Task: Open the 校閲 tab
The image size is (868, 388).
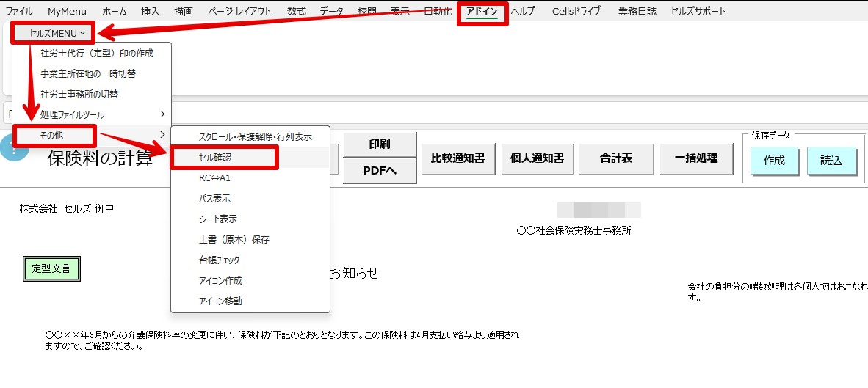Action: click(x=367, y=11)
